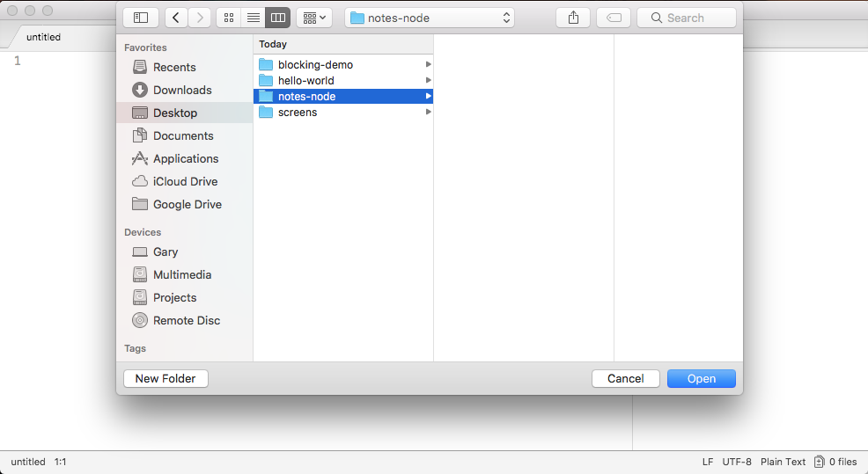Go forward with the right chevron
Image resolution: width=868 pixels, height=474 pixels.
(200, 18)
